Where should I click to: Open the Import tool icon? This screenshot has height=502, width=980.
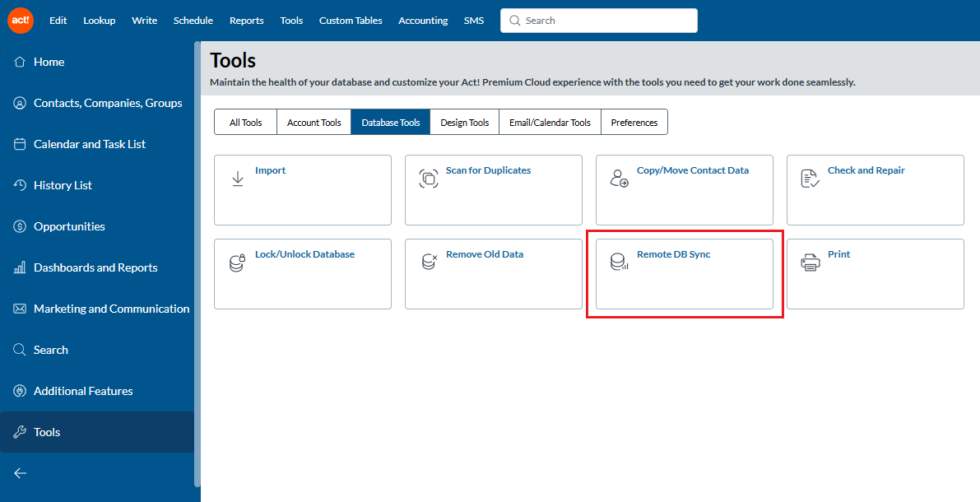tap(238, 179)
